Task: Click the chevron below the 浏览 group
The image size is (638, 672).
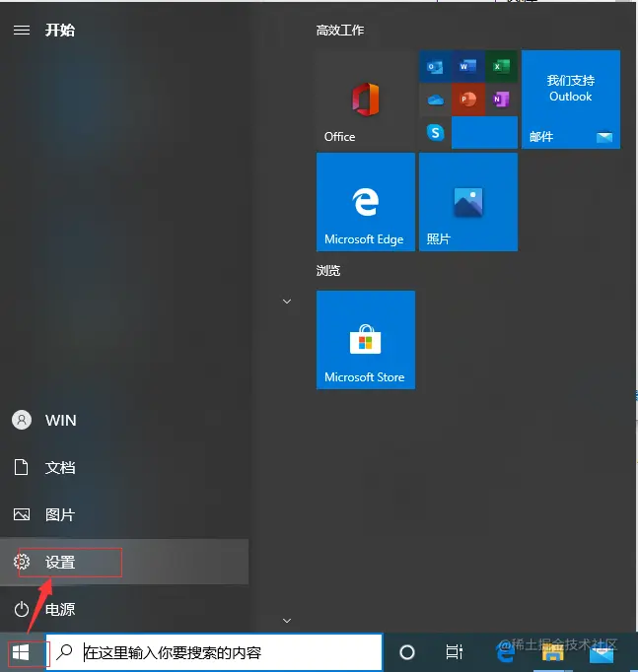Action: [287, 620]
